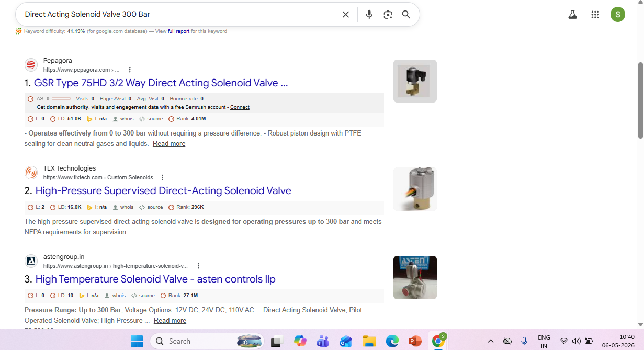Open TLX solenoid valve thumbnail image

(x=415, y=189)
